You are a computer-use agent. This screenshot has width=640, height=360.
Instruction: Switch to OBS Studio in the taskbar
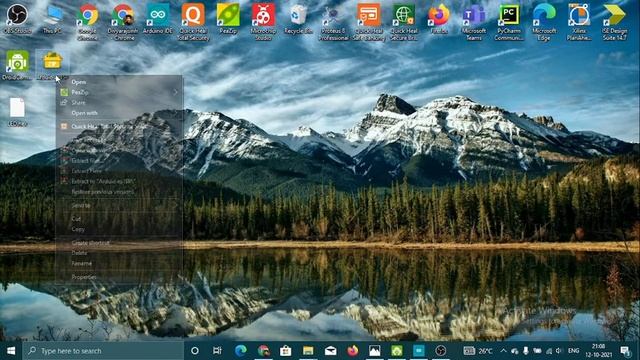441,351
